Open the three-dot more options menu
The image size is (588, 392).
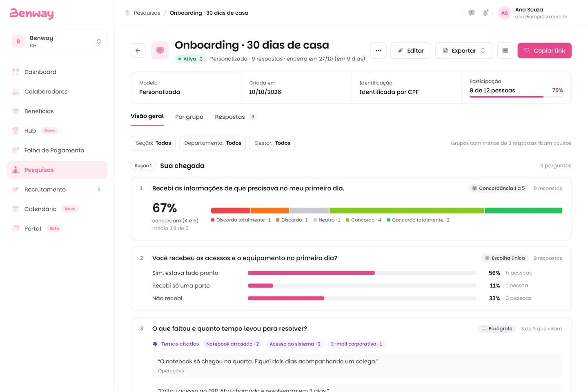378,51
